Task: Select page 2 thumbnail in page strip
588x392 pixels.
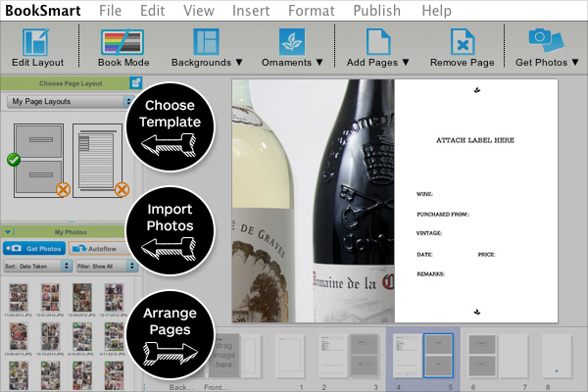Action: point(333,355)
